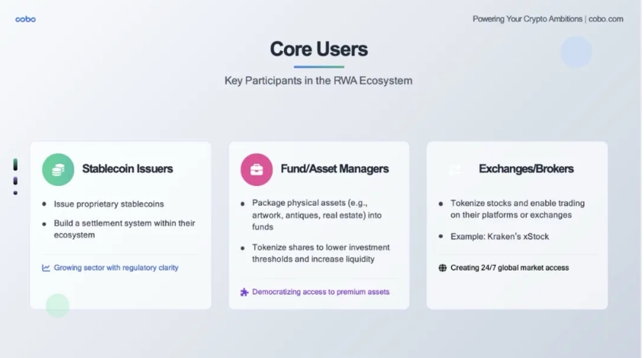This screenshot has height=358, width=644.
Task: Click the cobo logo
Action: (x=25, y=19)
